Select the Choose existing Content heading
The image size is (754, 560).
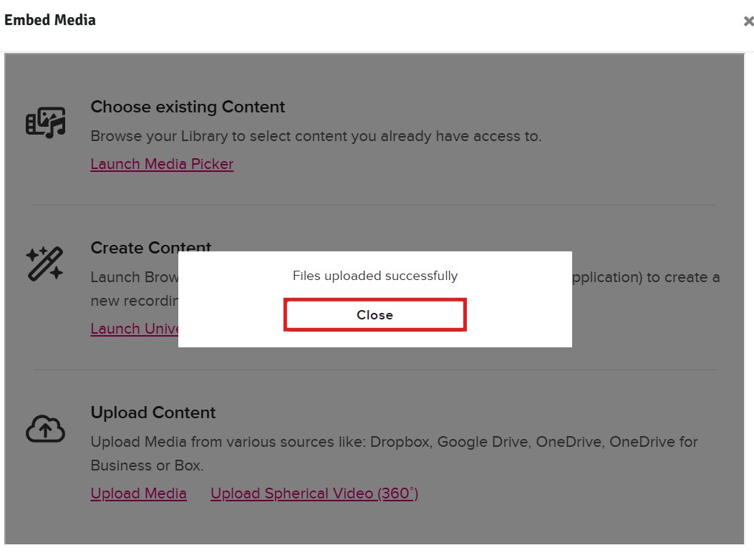tap(188, 107)
